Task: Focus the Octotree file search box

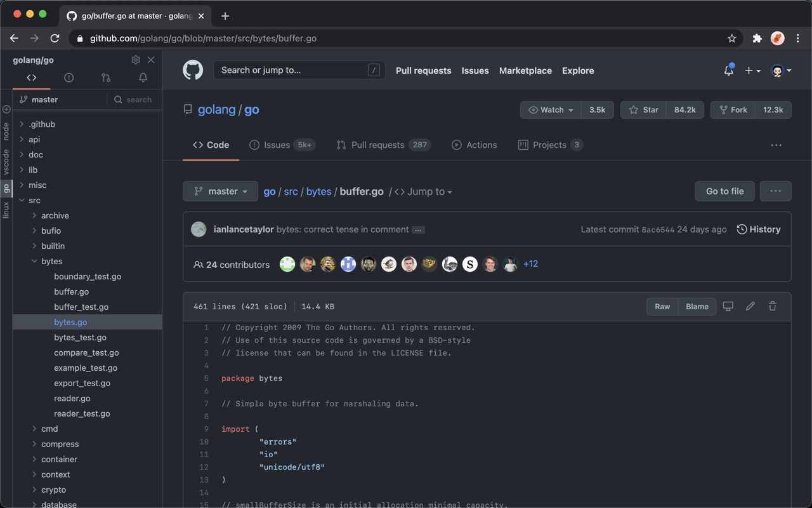Action: click(133, 100)
